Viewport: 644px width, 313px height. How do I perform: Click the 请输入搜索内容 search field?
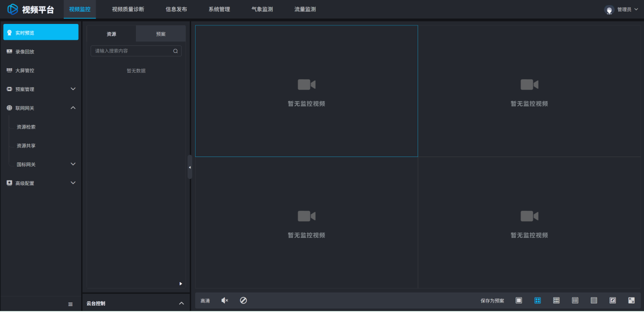point(132,51)
